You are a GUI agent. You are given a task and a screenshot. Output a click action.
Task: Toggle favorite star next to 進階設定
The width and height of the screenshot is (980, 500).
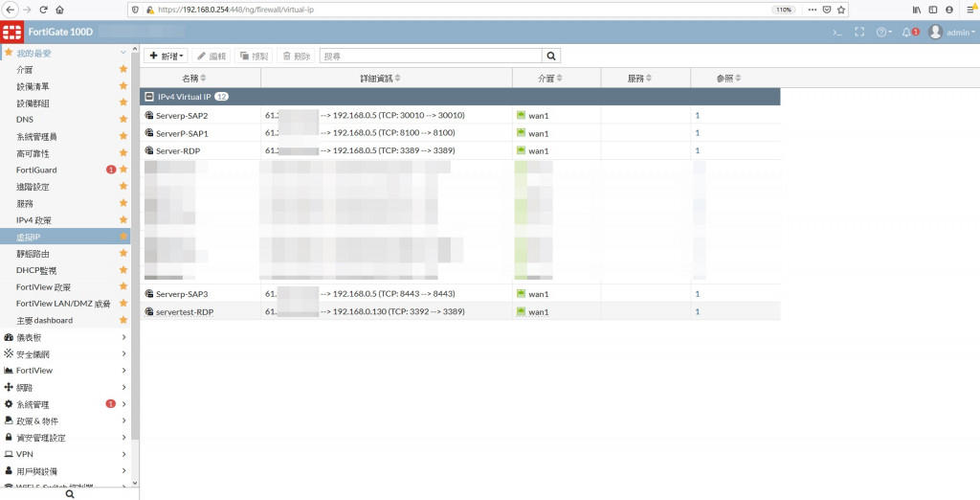(123, 187)
